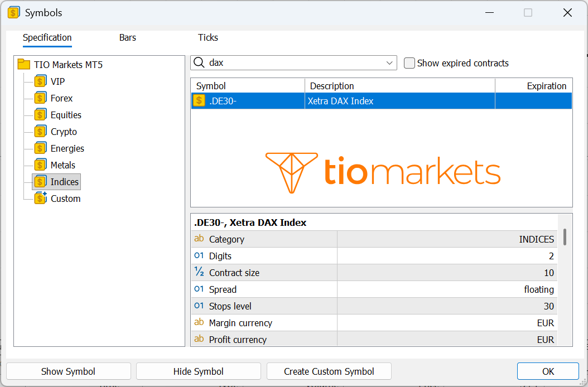
Task: Enable Show expired contracts checkbox
Action: (409, 63)
